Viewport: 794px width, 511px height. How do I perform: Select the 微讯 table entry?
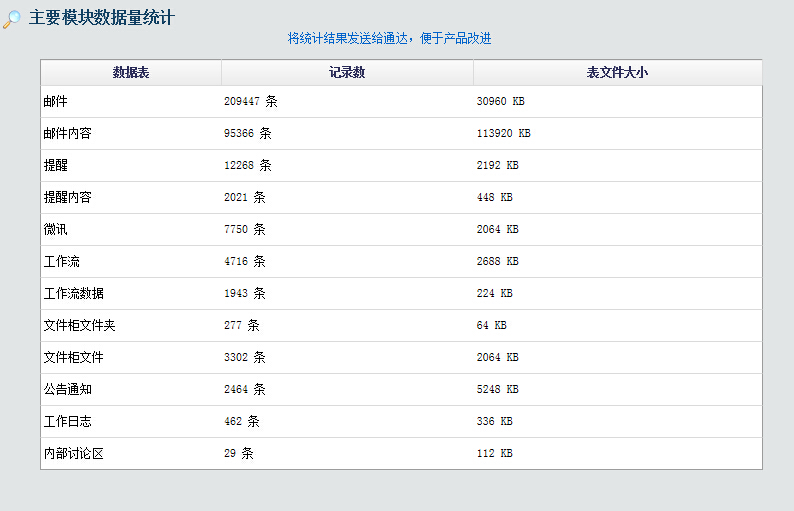(56, 230)
